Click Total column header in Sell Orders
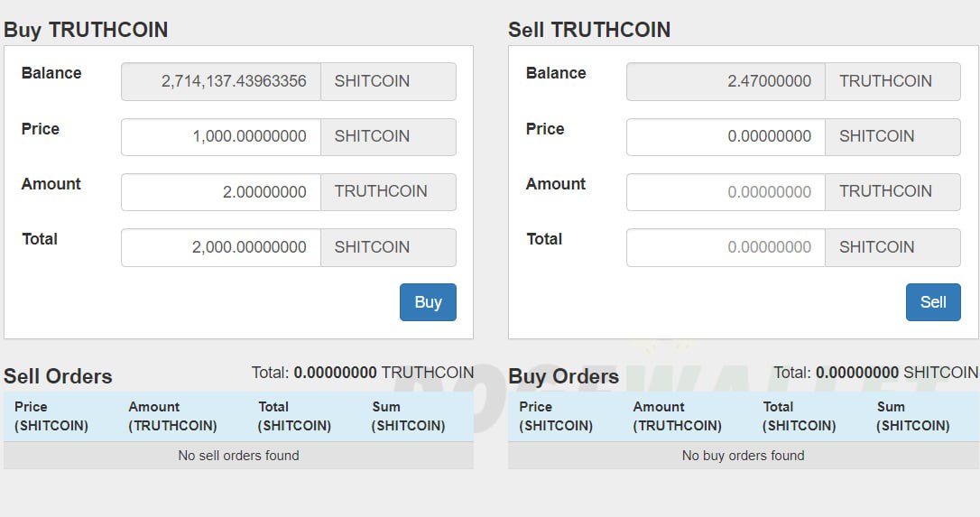Viewport: 980px width, 517px height. pos(294,416)
